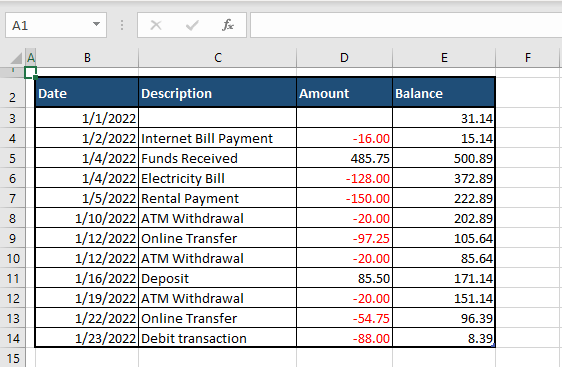Click the balance cell 105.64

point(444,238)
